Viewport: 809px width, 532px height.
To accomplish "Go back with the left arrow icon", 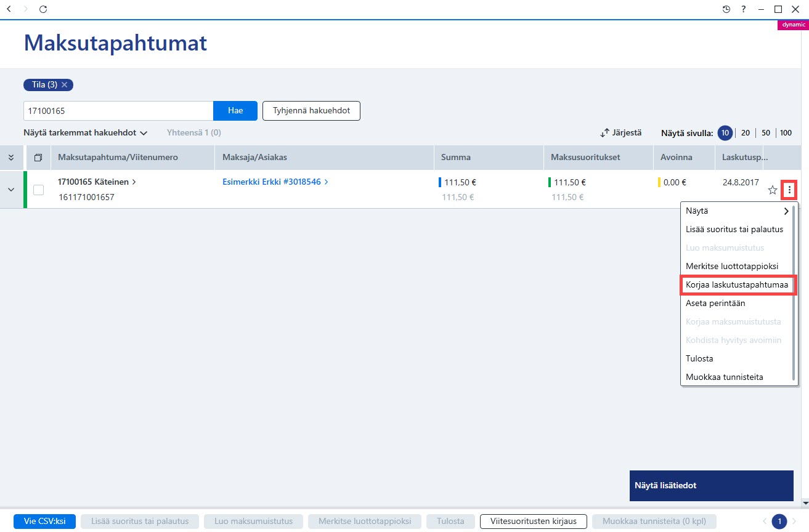I will pyautogui.click(x=8, y=9).
